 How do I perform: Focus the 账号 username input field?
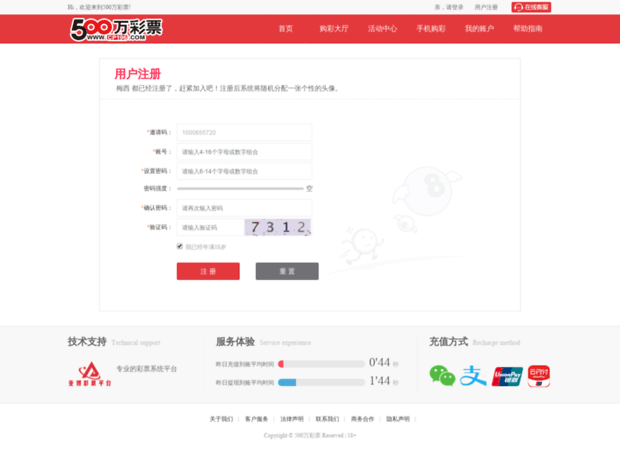(x=244, y=152)
